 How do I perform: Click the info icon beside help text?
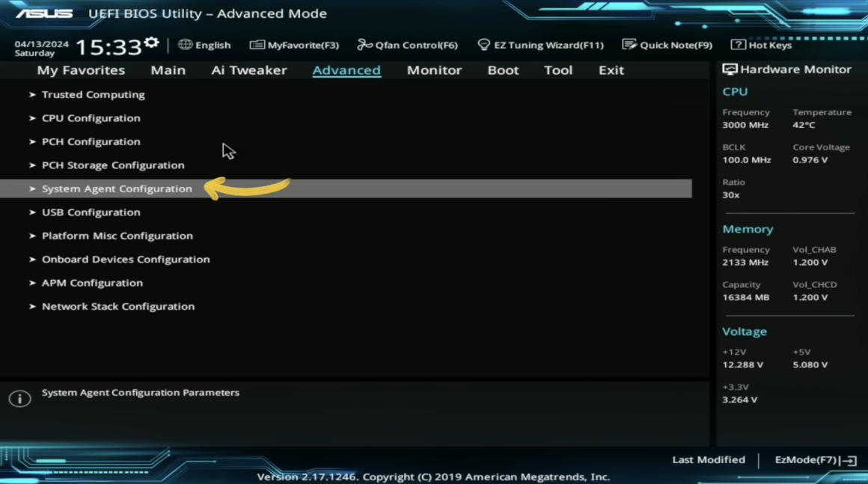[20, 398]
